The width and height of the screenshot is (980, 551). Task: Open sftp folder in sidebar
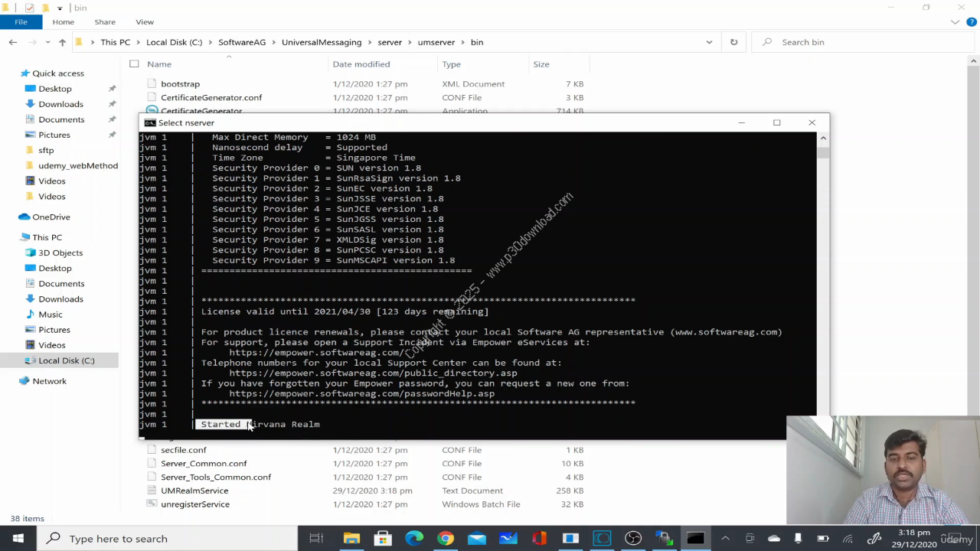(46, 150)
